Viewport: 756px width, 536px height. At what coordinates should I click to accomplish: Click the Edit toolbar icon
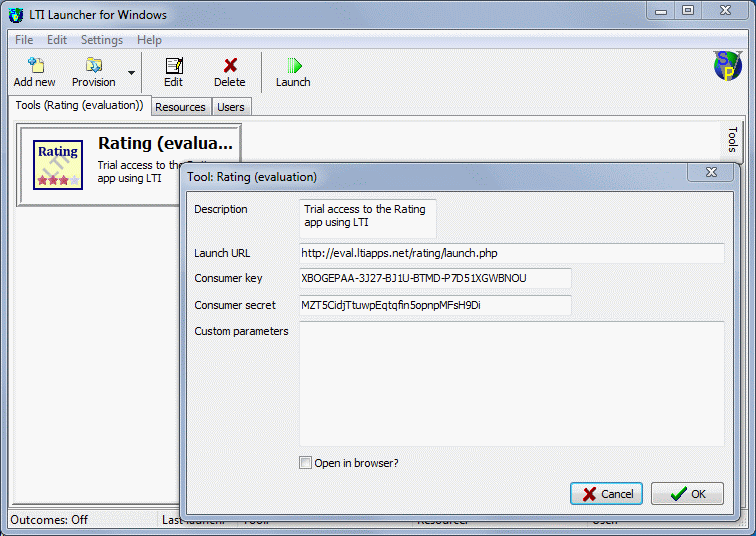(x=174, y=66)
